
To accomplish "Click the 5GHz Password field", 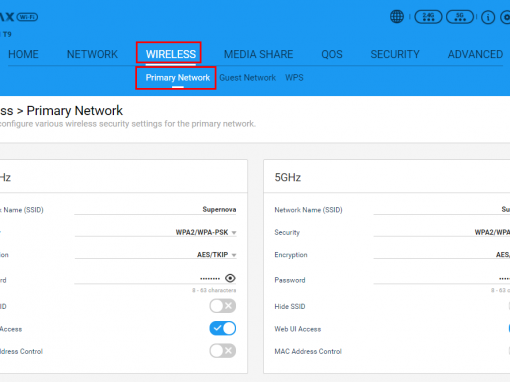I will point(442,278).
